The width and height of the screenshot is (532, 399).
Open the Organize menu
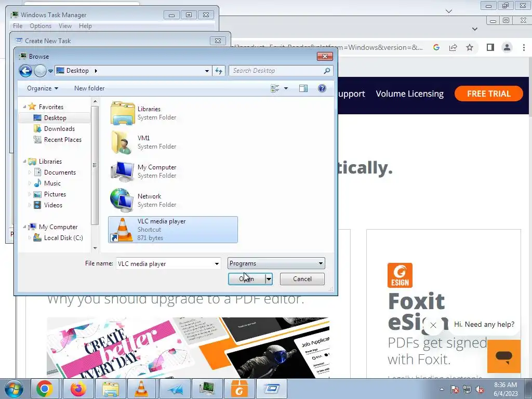(43, 88)
